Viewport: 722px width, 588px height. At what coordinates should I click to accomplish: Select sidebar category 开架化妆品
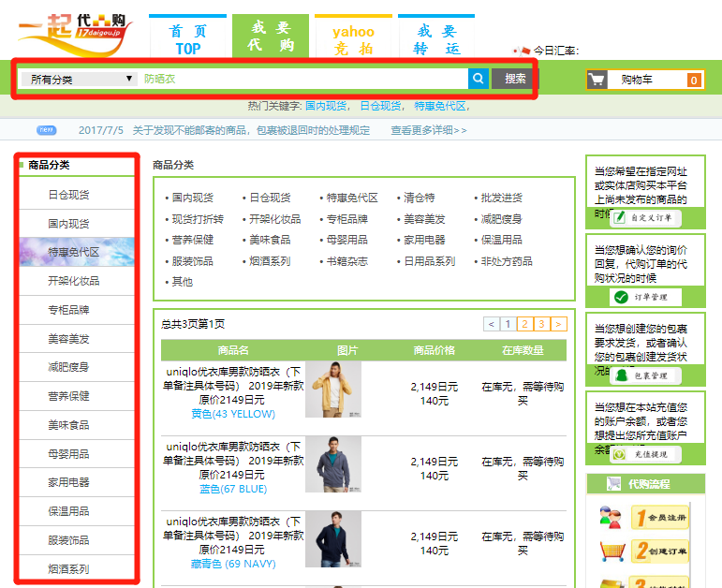(x=77, y=281)
